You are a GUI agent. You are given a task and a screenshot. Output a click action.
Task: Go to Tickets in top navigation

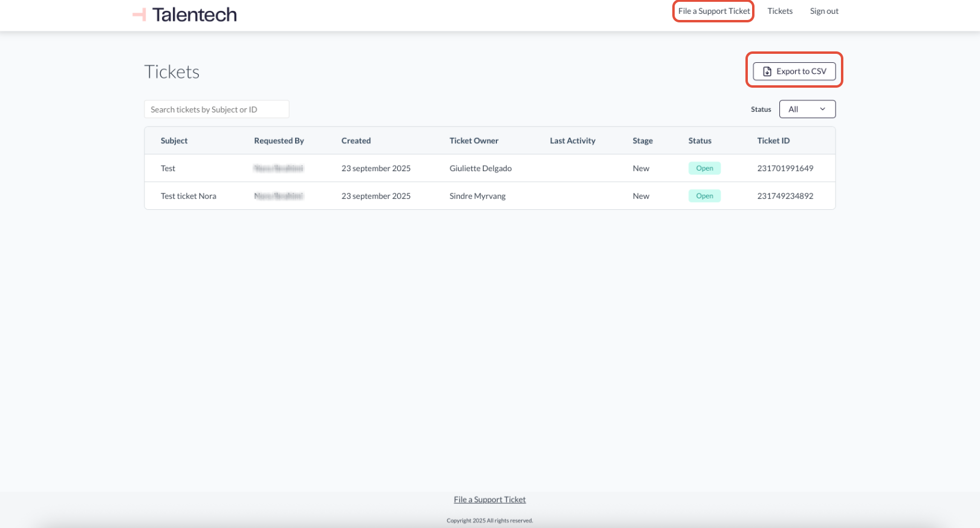click(x=780, y=11)
